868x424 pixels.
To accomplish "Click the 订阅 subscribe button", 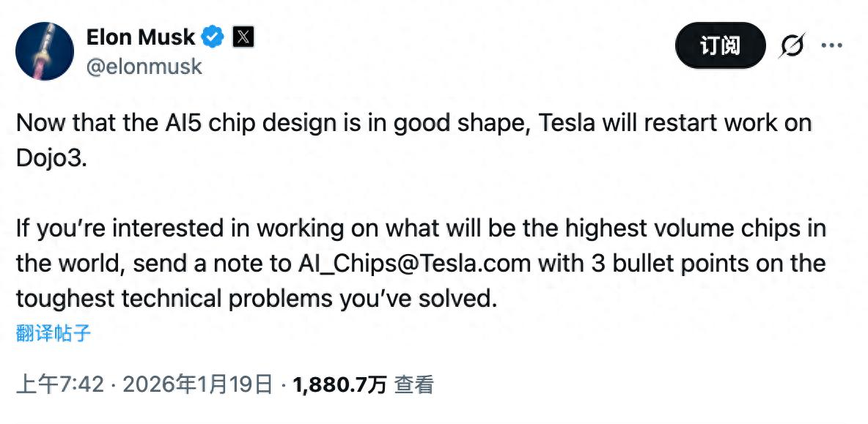I will [x=719, y=46].
